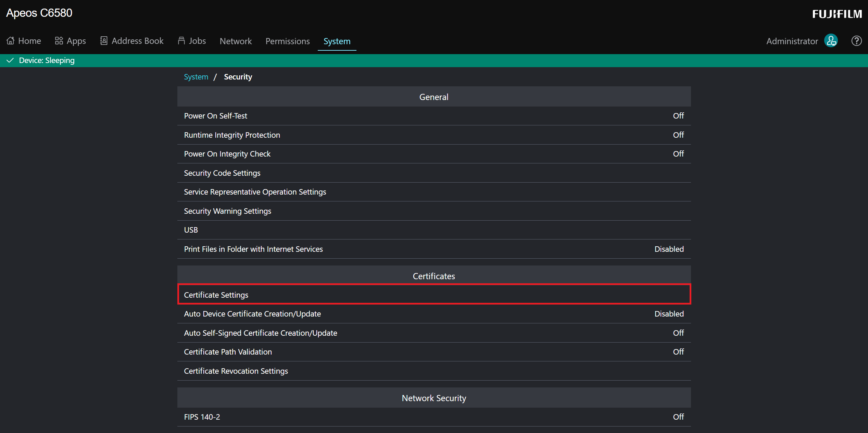Open the Administrator user avatar icon
Screen dimensions: 868x433
(831, 41)
